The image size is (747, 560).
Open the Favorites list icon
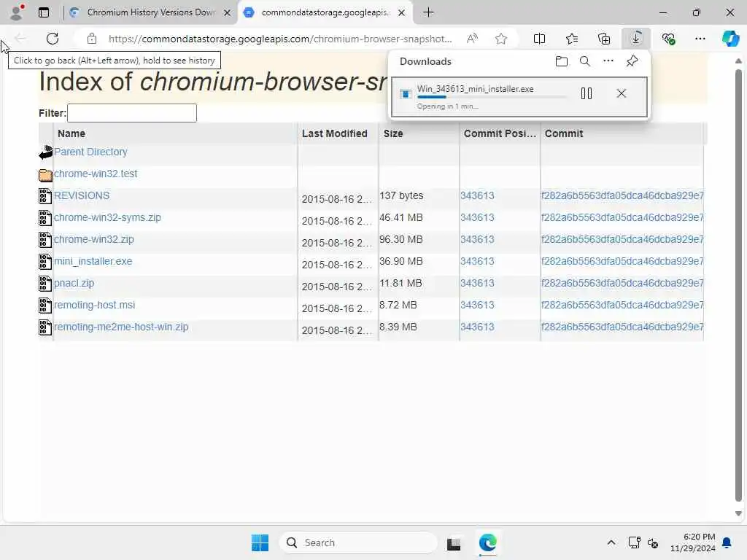pyautogui.click(x=572, y=39)
